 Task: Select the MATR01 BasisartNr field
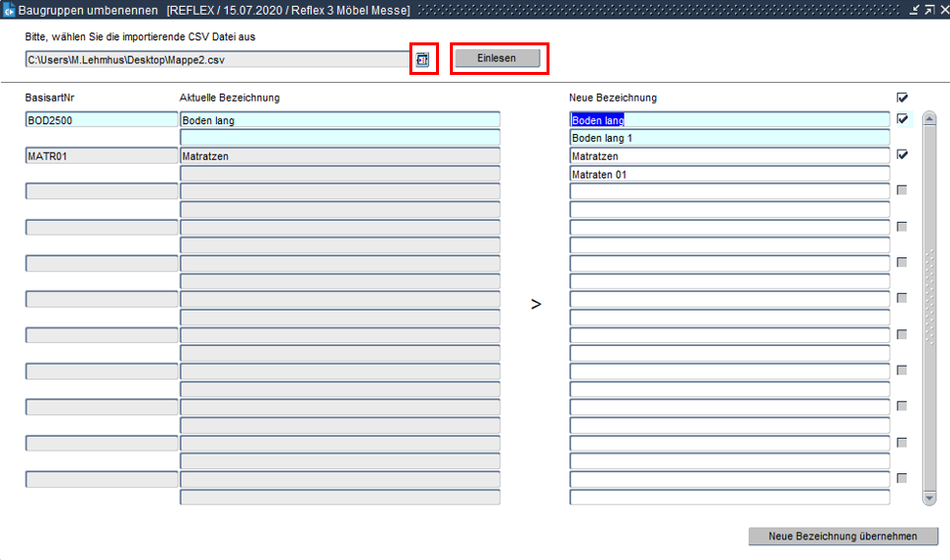[x=101, y=156]
